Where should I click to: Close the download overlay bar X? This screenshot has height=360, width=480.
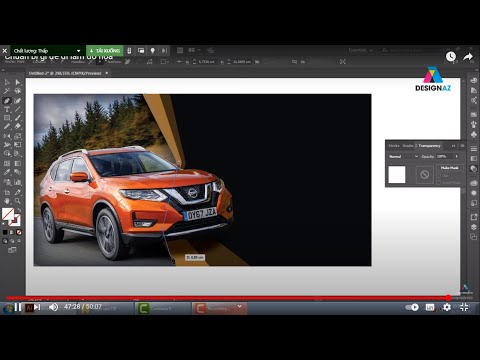click(5, 51)
